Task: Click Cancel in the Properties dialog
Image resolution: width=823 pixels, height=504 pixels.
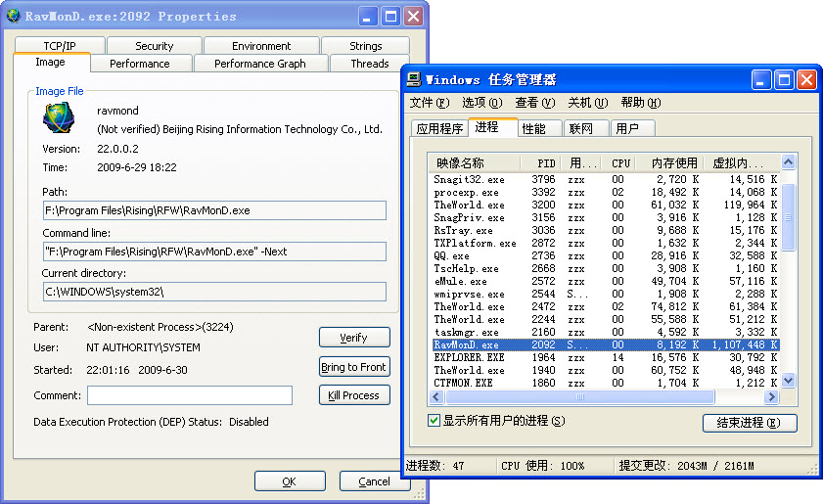Action: pos(375,481)
